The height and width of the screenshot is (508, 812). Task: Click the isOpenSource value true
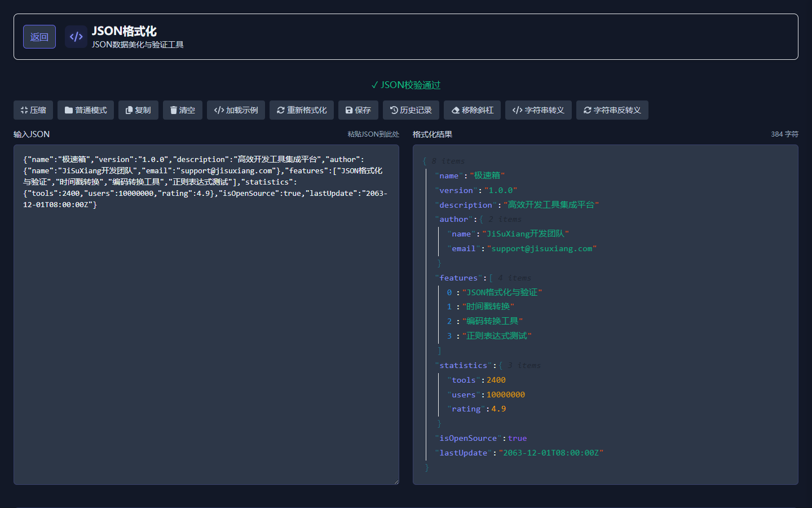tap(517, 438)
